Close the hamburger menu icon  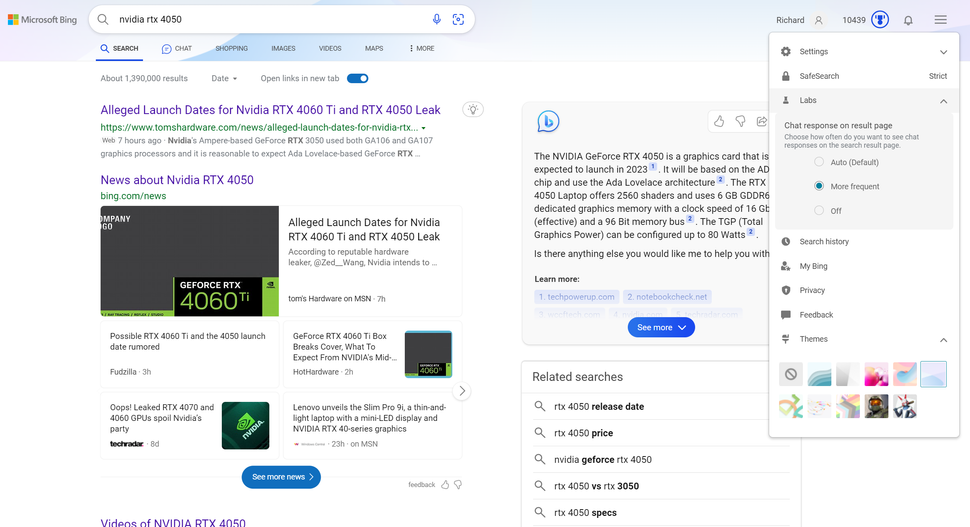(x=940, y=20)
